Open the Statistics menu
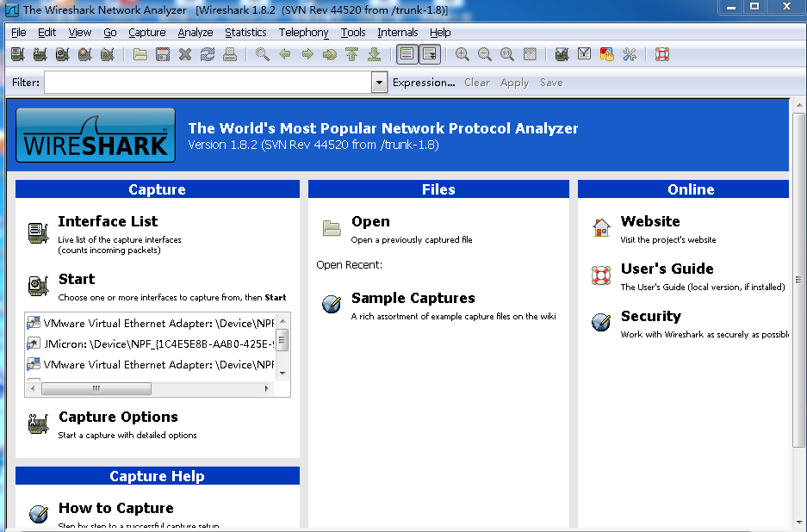 245,33
